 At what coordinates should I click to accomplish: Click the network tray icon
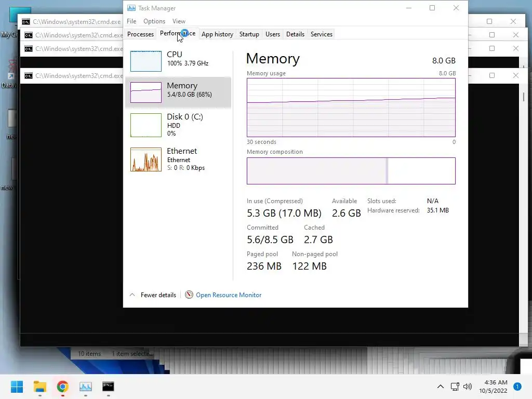click(455, 387)
